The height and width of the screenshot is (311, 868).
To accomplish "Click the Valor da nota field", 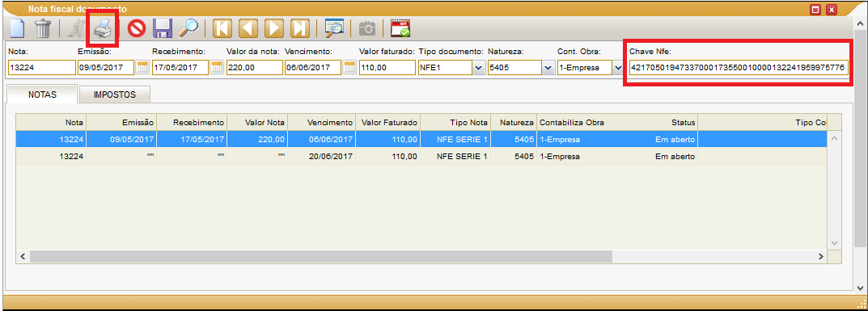I will tap(254, 67).
